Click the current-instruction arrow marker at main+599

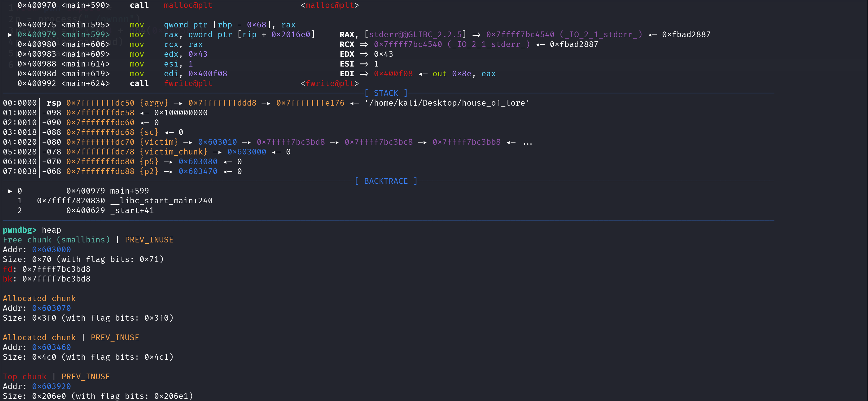point(10,34)
